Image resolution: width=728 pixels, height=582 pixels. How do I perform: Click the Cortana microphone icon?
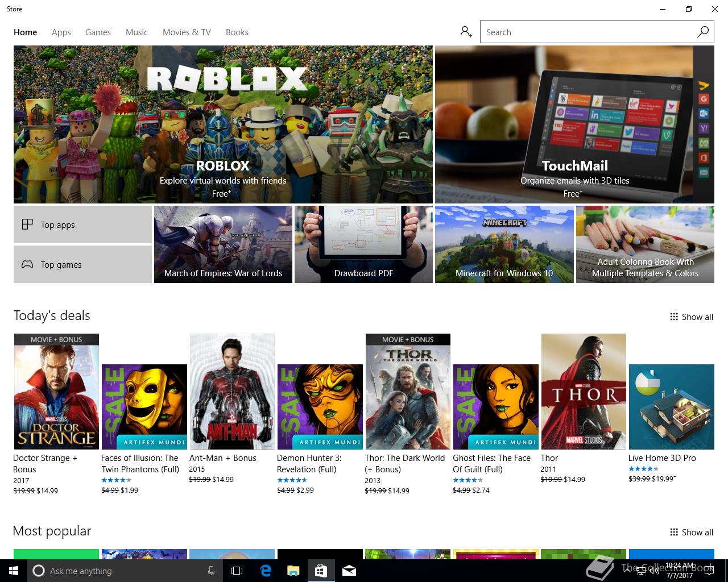tap(211, 571)
